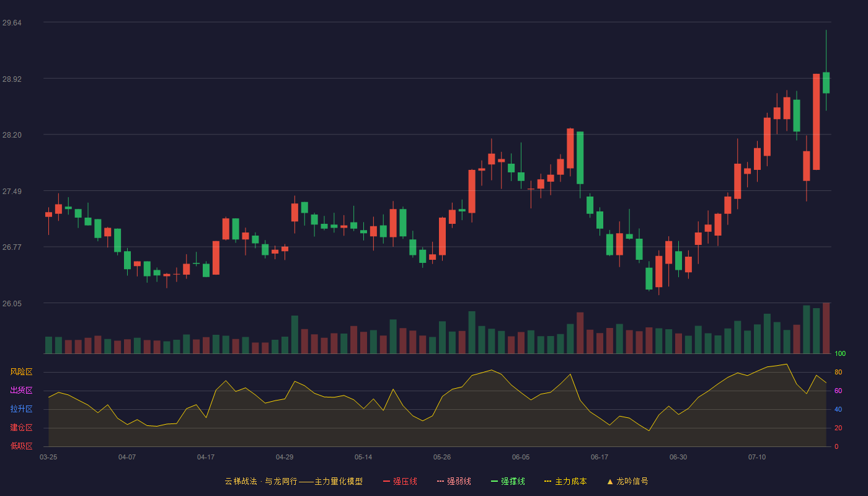Select the 拉升区 zone label

pyautogui.click(x=21, y=409)
